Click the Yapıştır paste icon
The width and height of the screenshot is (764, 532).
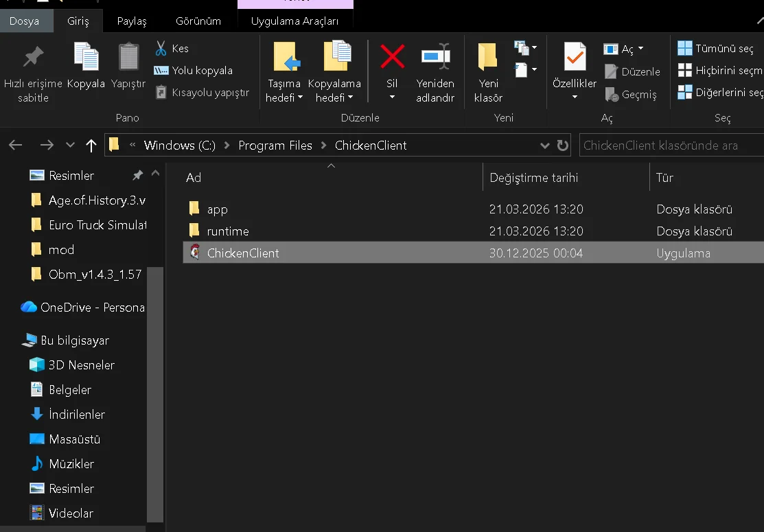(x=128, y=56)
